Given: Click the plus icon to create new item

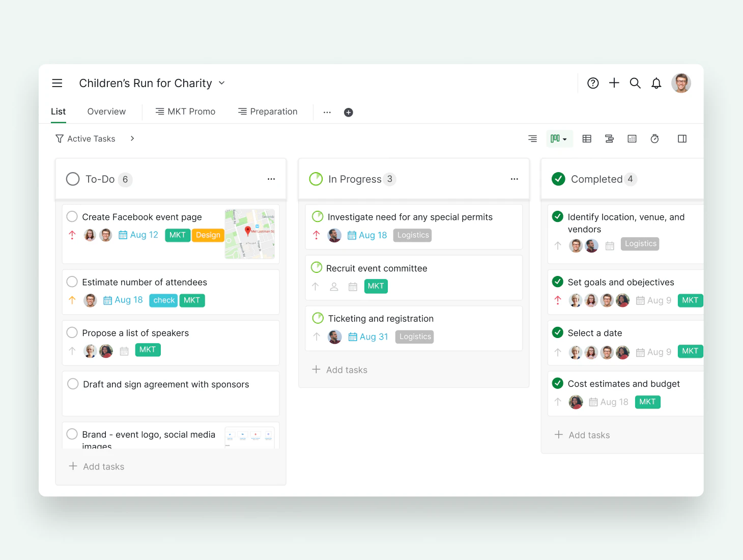Looking at the screenshot, I should (614, 82).
